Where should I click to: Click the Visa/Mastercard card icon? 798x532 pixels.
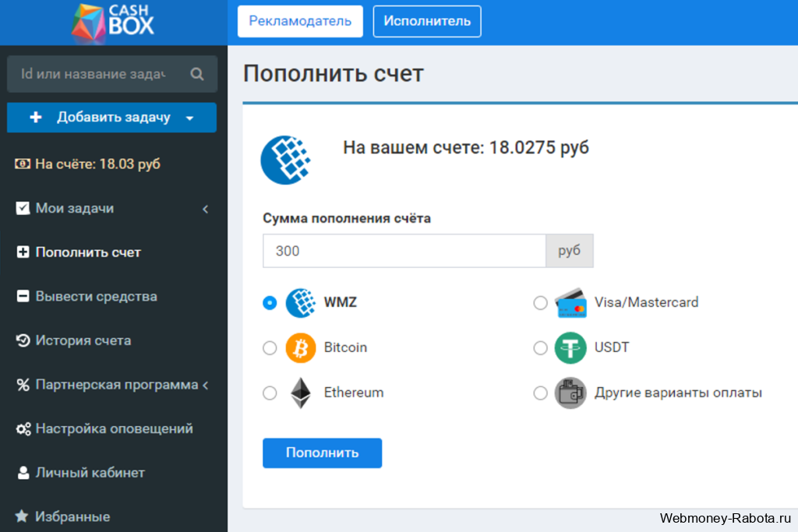point(570,303)
